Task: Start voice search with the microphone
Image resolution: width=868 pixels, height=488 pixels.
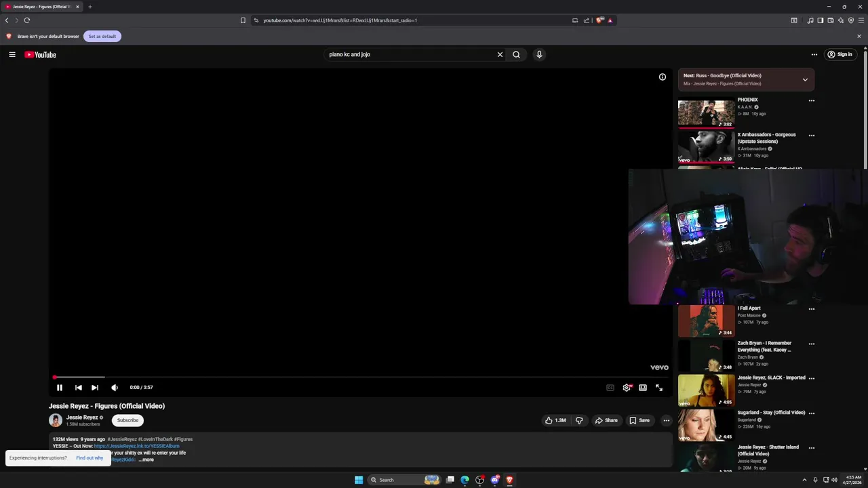Action: click(x=539, y=54)
